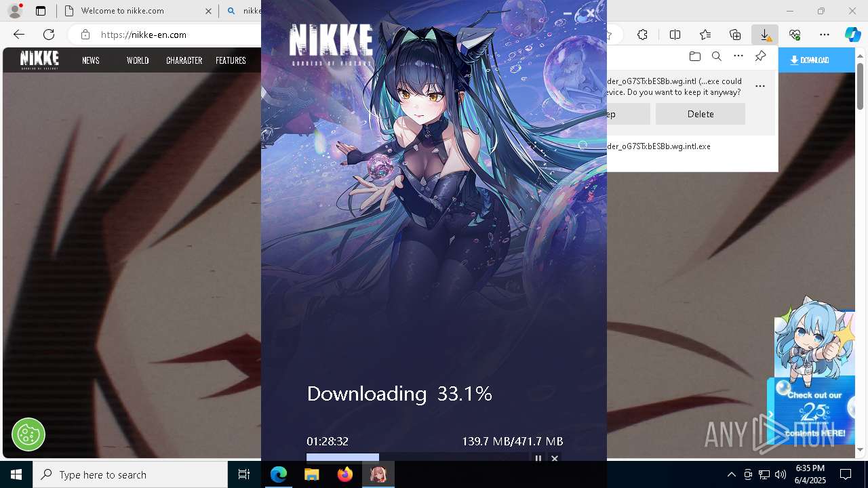This screenshot has width=868, height=488.
Task: Close the NIKKE launcher window
Action: (x=591, y=14)
